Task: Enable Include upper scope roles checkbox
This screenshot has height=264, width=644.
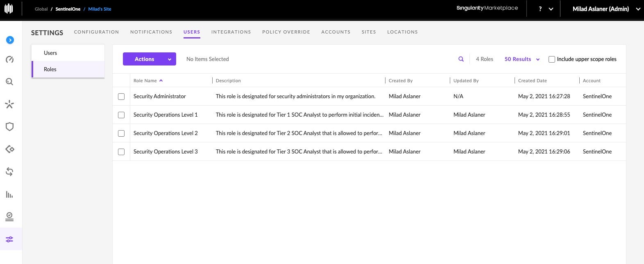Action: coord(552,59)
